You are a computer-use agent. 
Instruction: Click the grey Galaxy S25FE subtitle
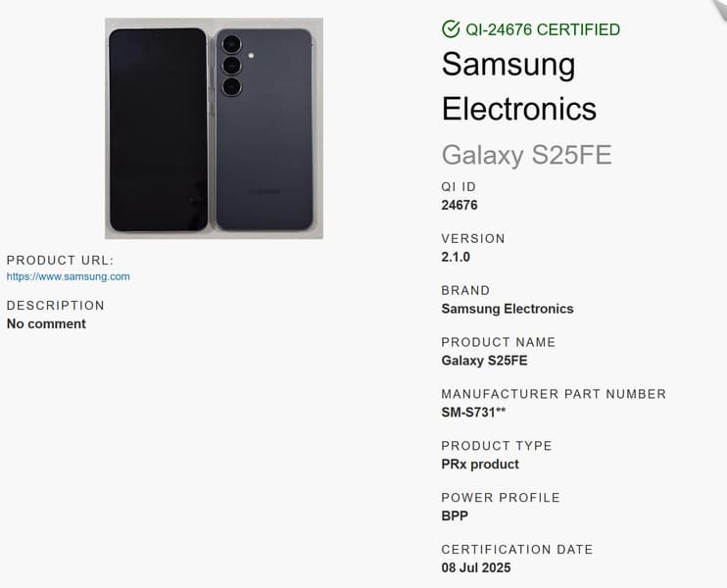(x=526, y=155)
